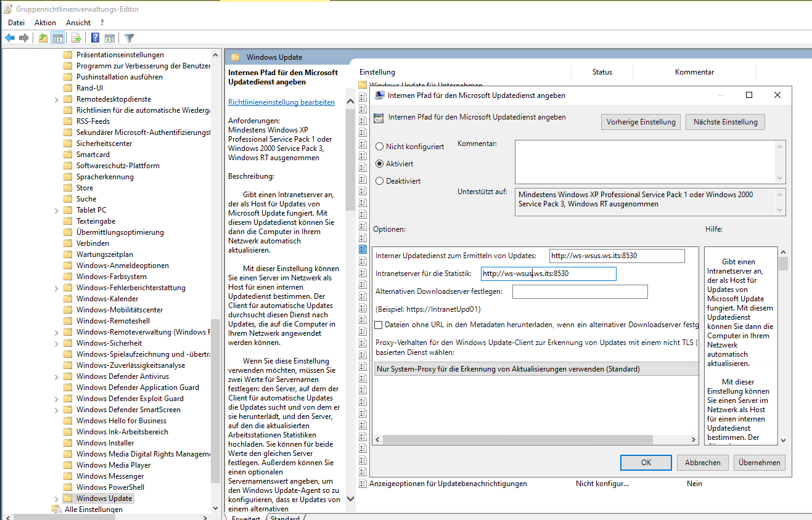The image size is (812, 520).
Task: Enable Dateien ohne URL herunterladen checkbox
Action: pyautogui.click(x=379, y=324)
